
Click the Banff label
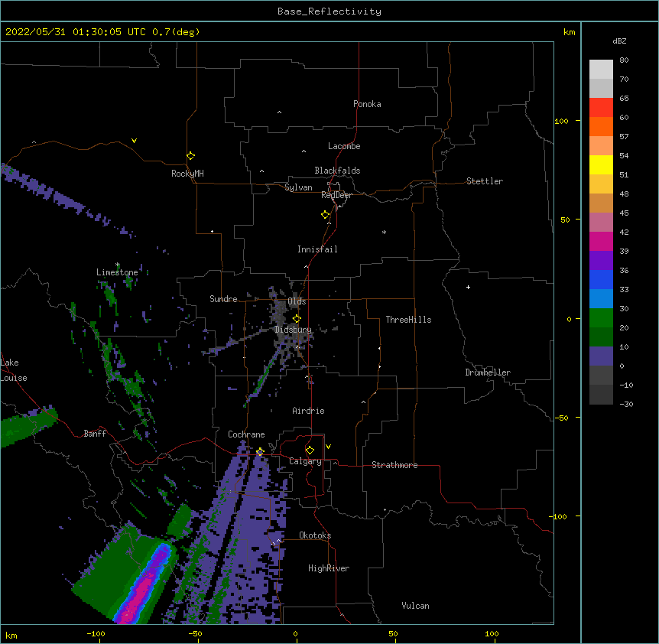pyautogui.click(x=95, y=434)
